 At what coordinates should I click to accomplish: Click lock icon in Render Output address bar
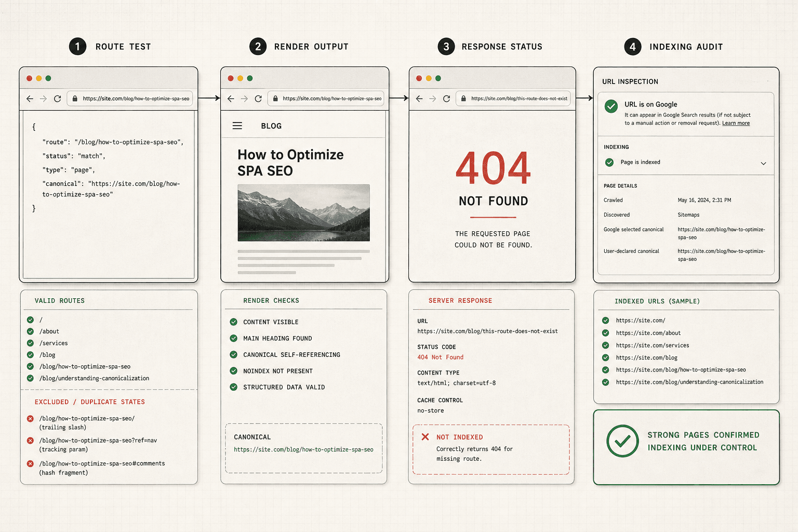click(275, 99)
